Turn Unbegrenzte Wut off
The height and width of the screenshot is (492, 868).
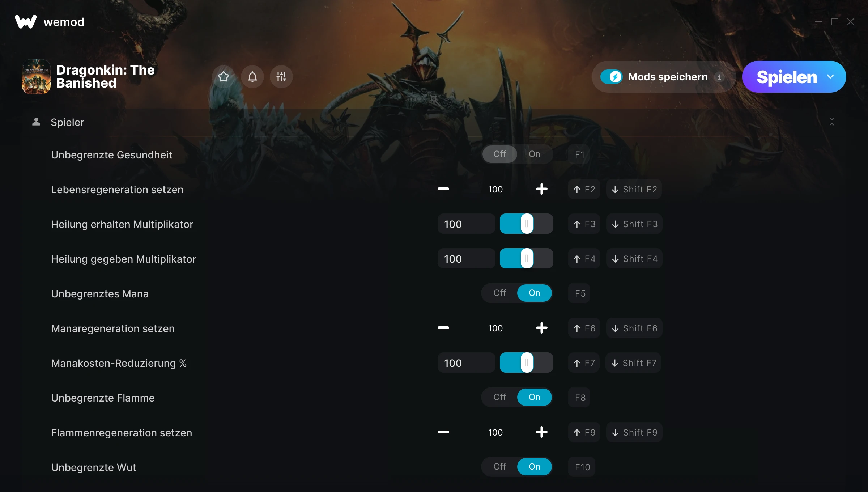[500, 467]
